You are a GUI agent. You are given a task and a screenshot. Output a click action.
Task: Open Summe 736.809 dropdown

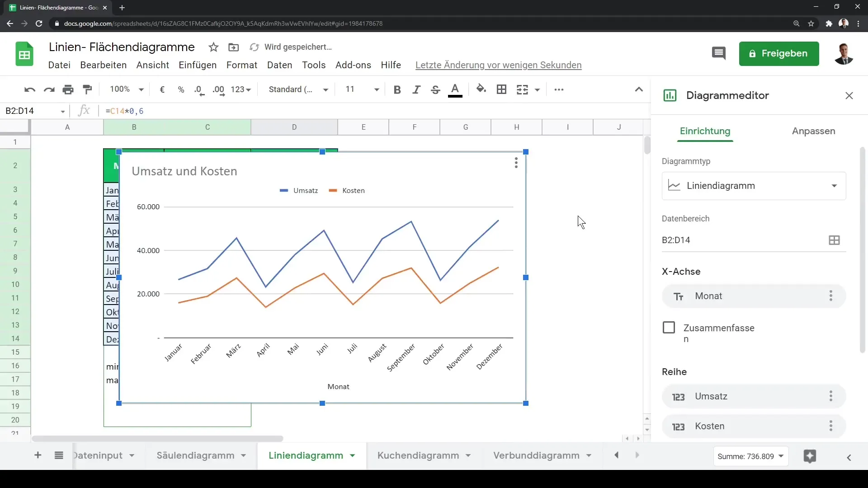(751, 456)
